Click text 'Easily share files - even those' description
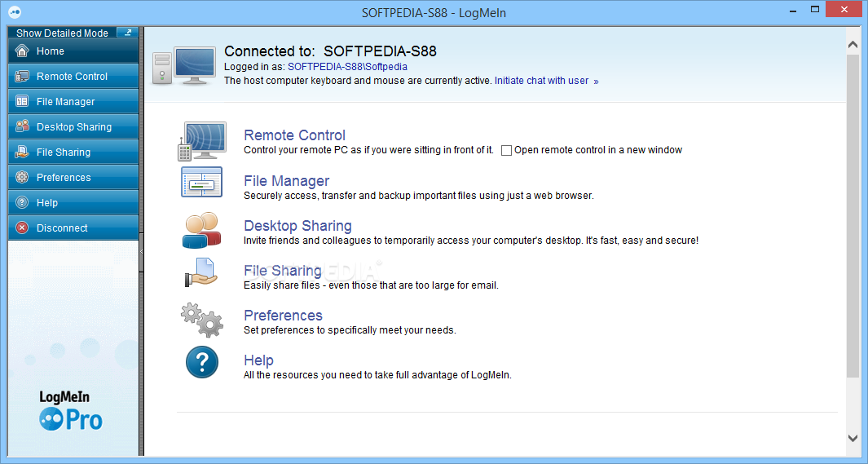868x464 pixels. pos(371,285)
